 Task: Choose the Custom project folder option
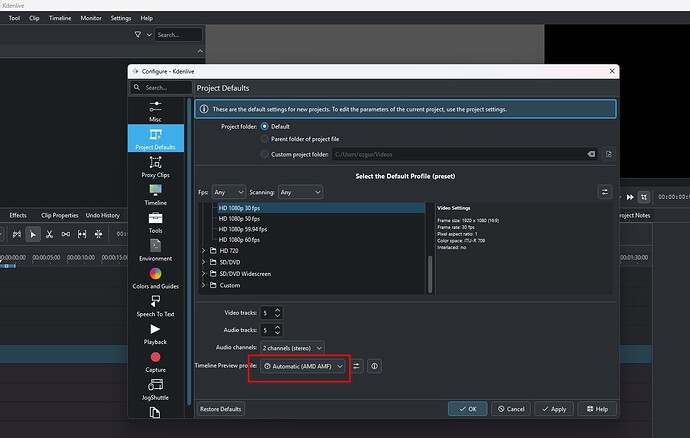(x=264, y=154)
